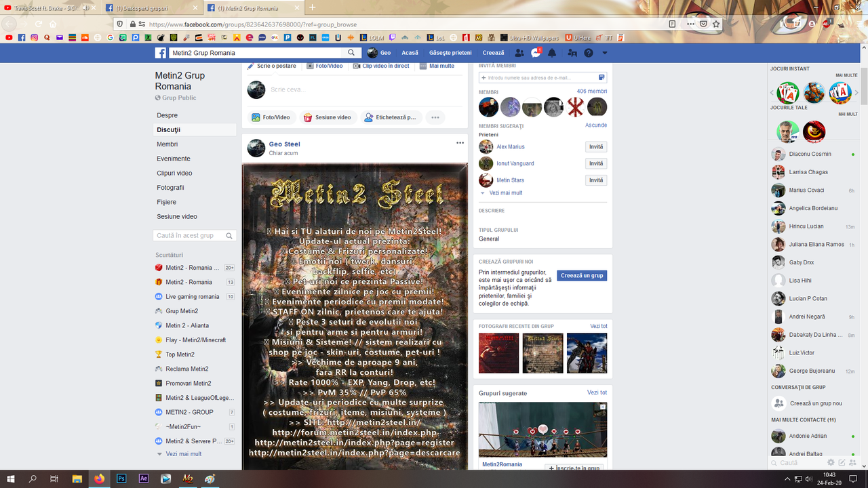Open Geo profile link in header
This screenshot has width=868, height=488.
point(379,53)
